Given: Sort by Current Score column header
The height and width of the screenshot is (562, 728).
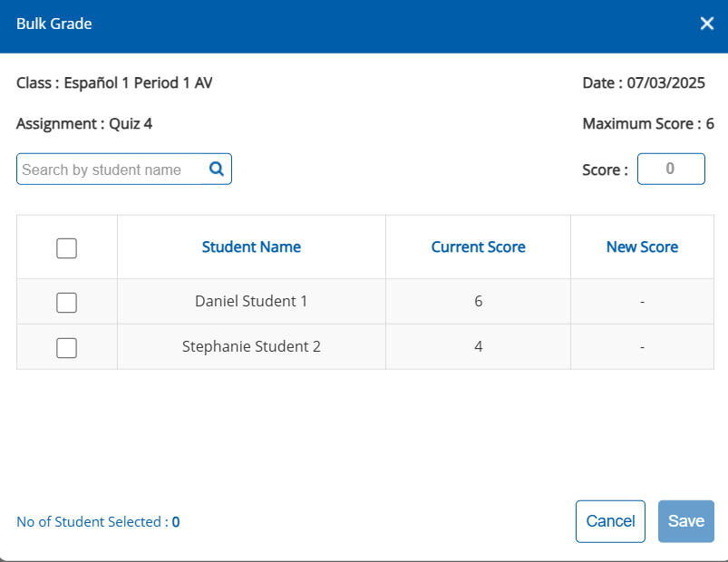Looking at the screenshot, I should coord(478,247).
